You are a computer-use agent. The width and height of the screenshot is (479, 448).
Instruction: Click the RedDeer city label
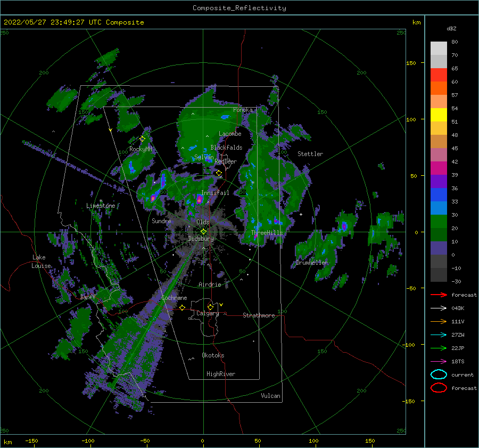tap(226, 161)
